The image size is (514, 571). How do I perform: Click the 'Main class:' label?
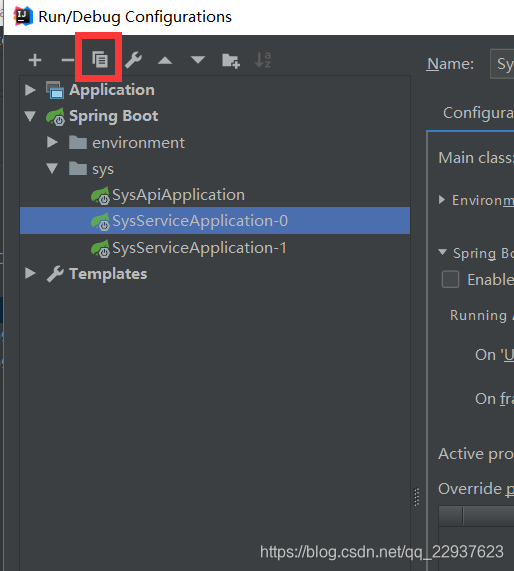[x=476, y=158]
